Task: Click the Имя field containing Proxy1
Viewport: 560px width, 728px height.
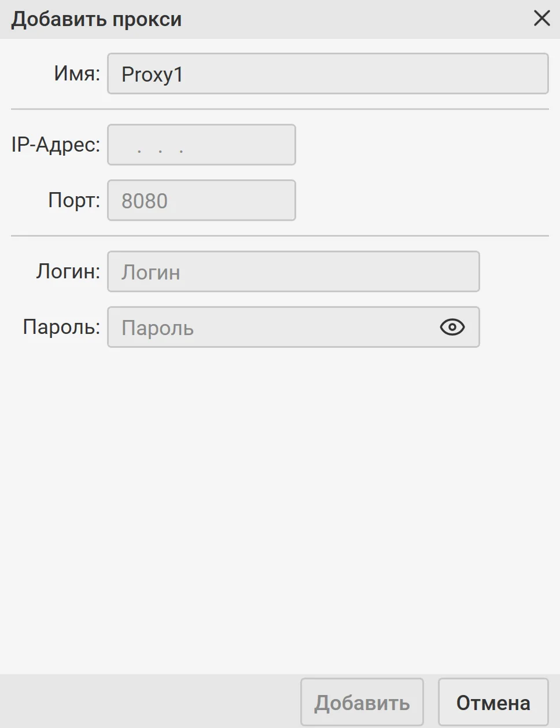Action: click(327, 74)
